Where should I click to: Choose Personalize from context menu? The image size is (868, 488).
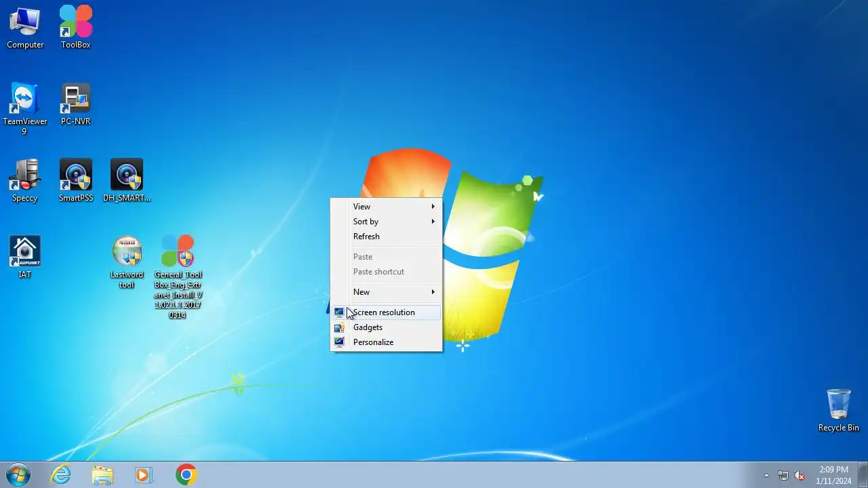(386, 342)
